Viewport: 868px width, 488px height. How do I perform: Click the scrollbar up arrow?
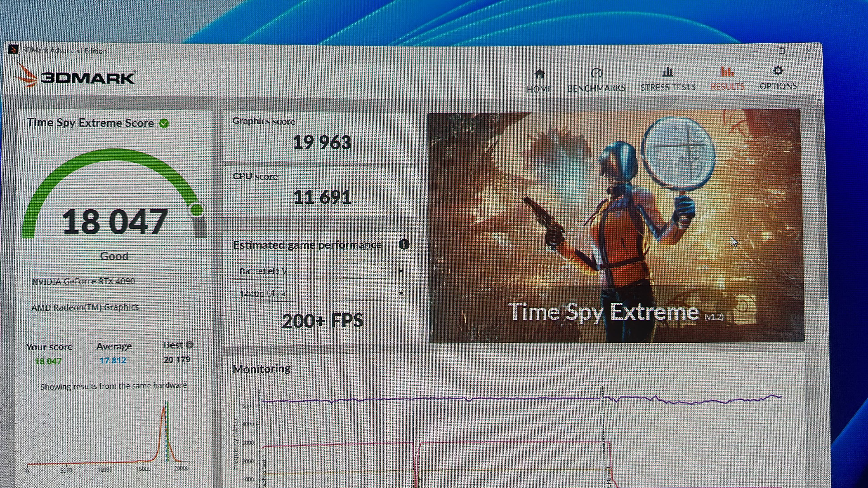[819, 100]
